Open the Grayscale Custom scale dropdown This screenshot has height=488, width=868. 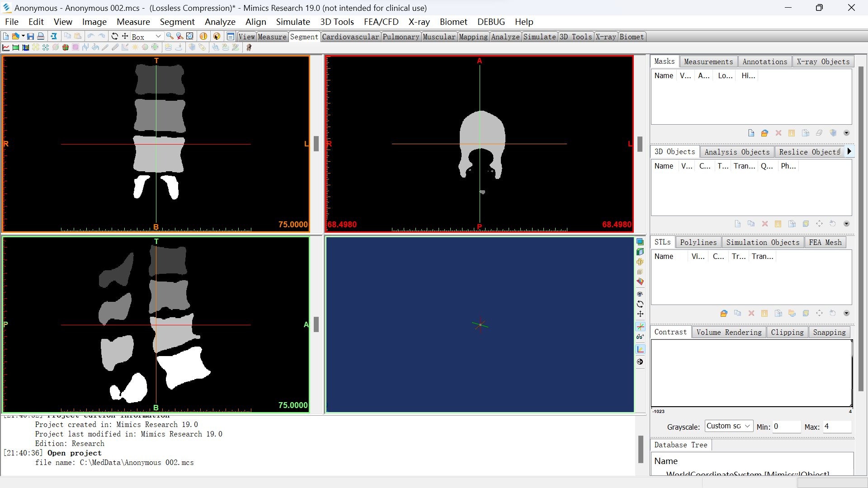(x=729, y=426)
